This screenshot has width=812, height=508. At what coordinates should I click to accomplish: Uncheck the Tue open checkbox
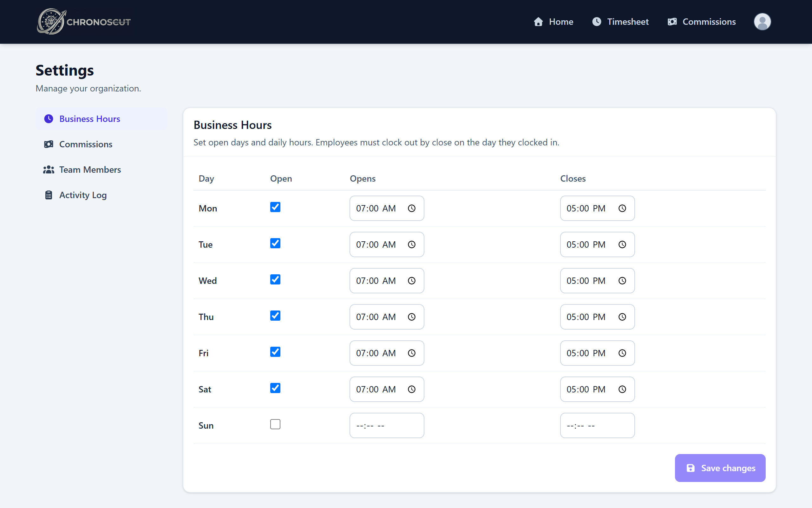(275, 243)
